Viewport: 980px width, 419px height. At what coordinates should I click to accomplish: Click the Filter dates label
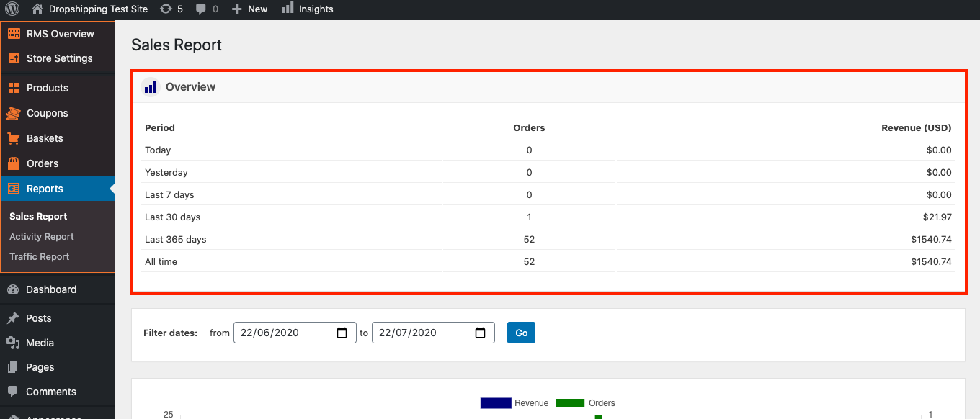[170, 333]
